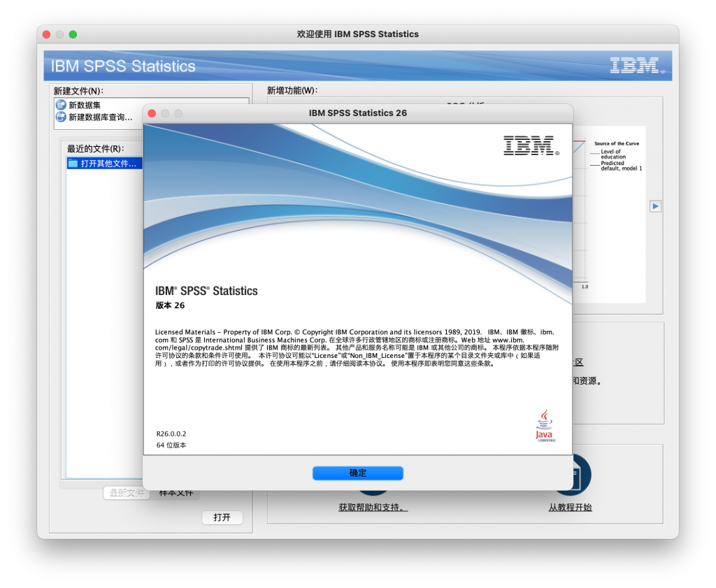The image size is (716, 588).
Task: Switch to the 最新文件 tab
Action: point(127,493)
